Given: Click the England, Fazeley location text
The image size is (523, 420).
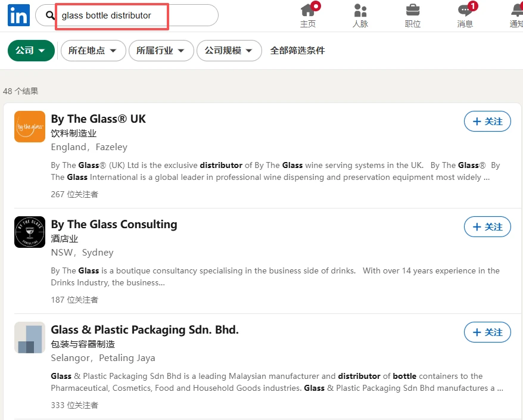Looking at the screenshot, I should [89, 147].
